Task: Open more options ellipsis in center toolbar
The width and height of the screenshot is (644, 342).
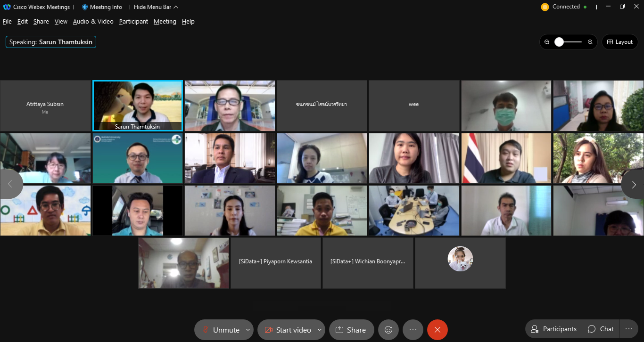Action: click(x=413, y=330)
